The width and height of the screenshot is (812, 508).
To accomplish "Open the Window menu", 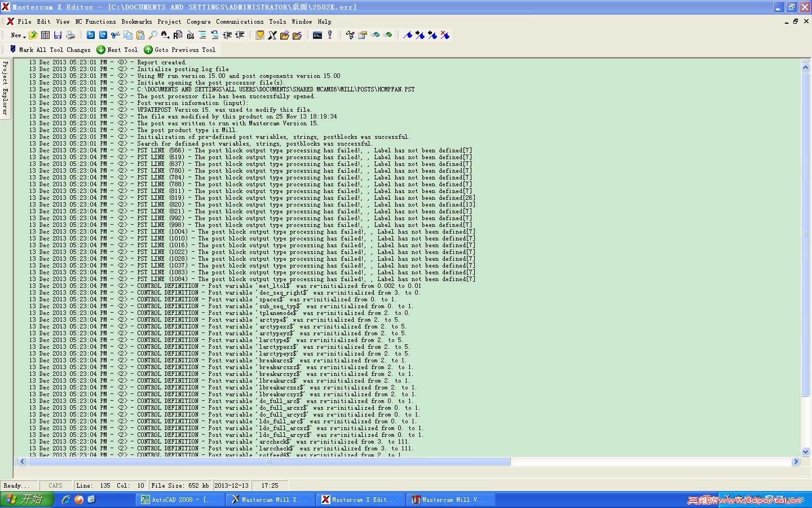I will [x=302, y=21].
